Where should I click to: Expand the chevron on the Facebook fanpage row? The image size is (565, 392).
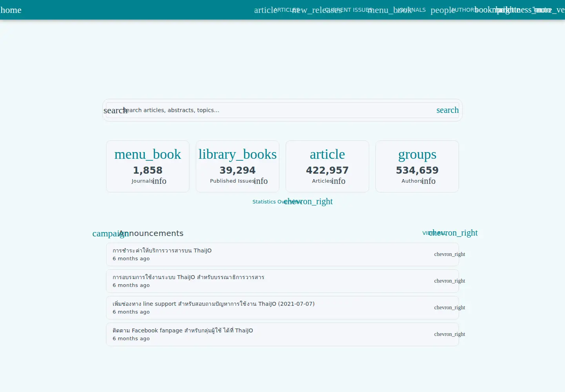[450, 334]
